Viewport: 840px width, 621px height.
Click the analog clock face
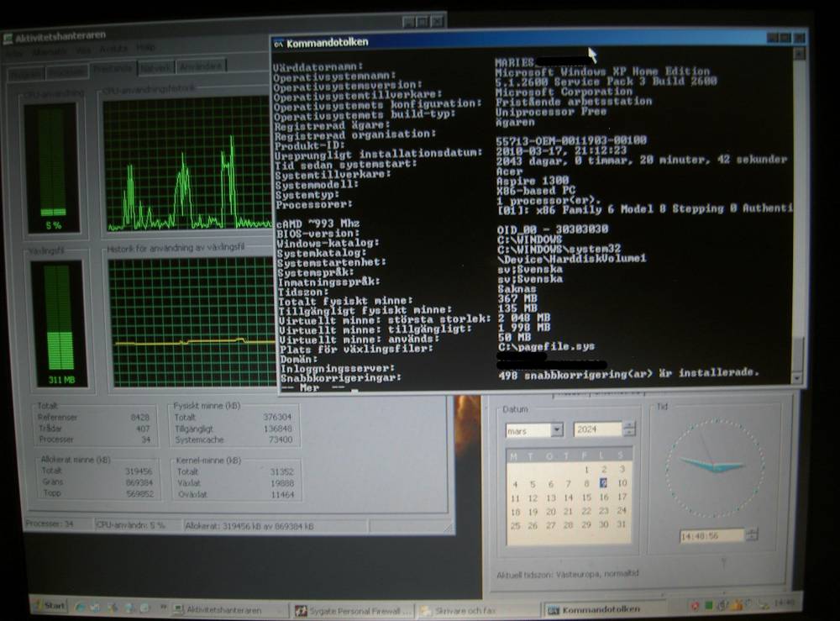tap(715, 468)
